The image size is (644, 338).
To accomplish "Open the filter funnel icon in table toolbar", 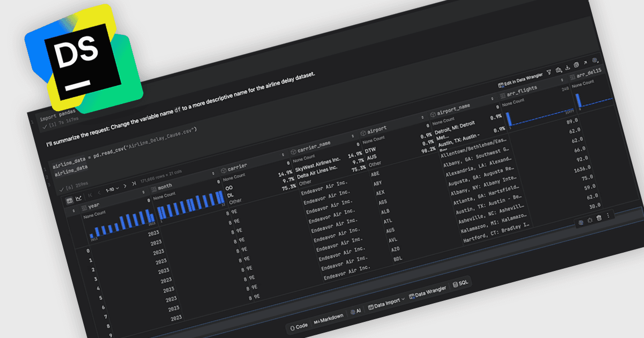I will pos(548,72).
